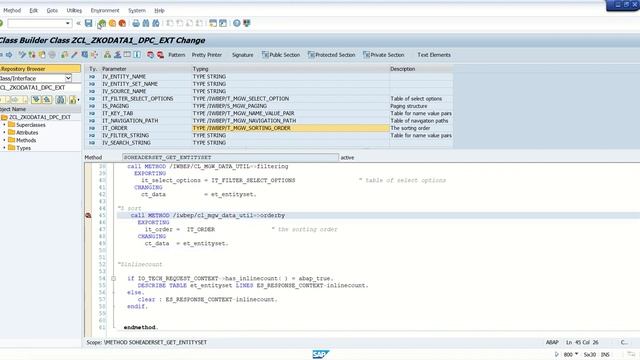Click the endmethod line in the editor
Screen dimensions: 640x360
pos(140,327)
